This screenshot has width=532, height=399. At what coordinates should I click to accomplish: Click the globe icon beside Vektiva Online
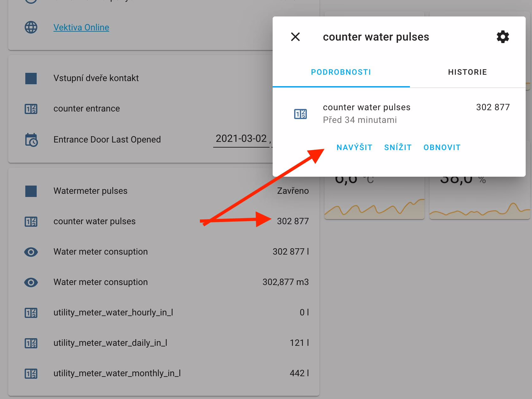pos(31,27)
